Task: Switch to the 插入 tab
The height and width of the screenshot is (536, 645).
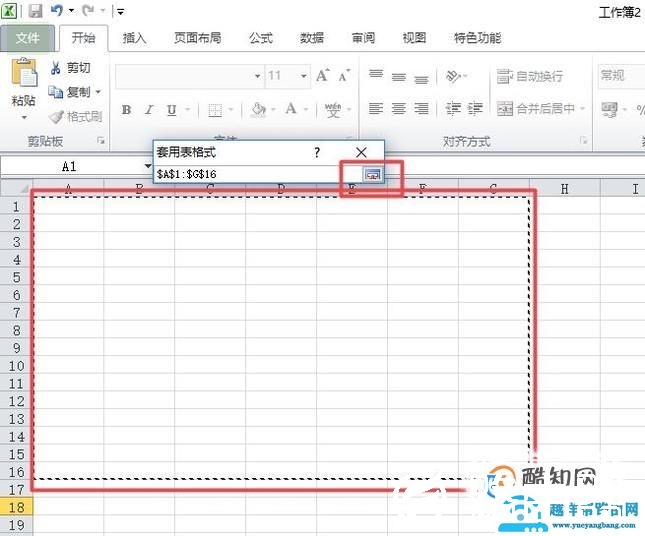Action: pyautogui.click(x=135, y=38)
